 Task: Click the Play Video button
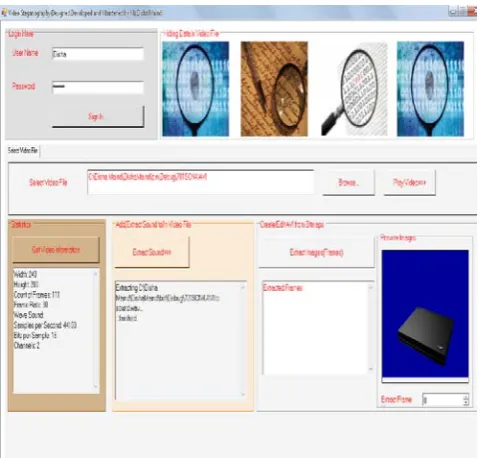click(409, 182)
